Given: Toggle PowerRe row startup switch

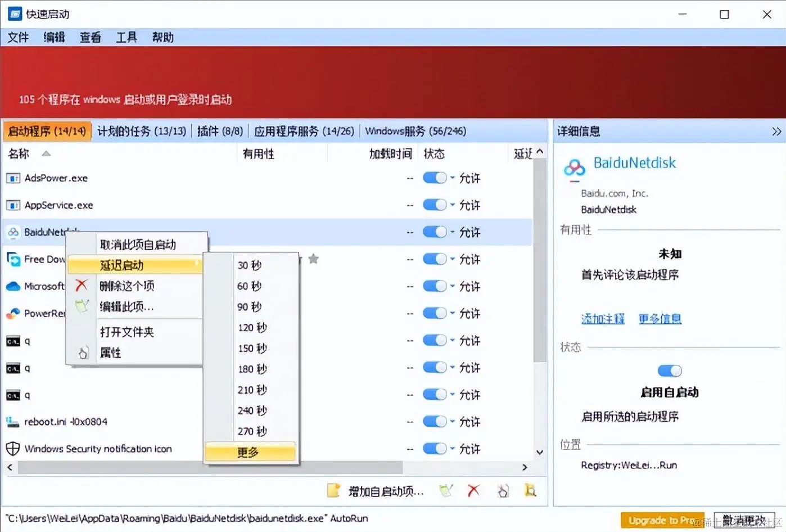Looking at the screenshot, I should 435,313.
